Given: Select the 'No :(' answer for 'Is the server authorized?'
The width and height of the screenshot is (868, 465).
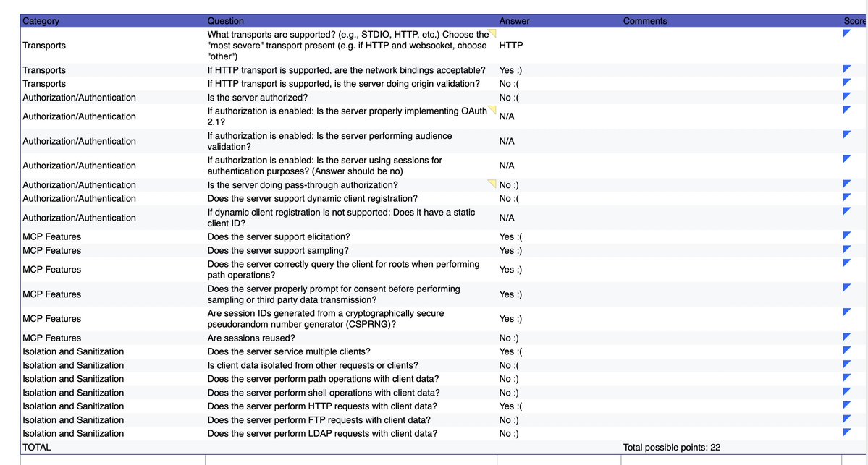Looking at the screenshot, I should pyautogui.click(x=509, y=98).
